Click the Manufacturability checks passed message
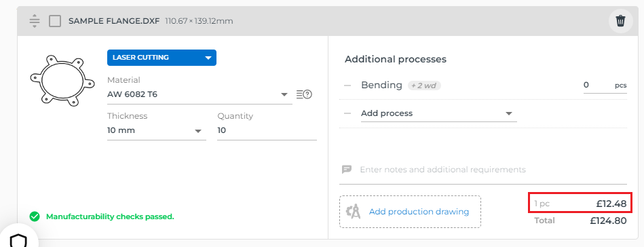 tap(110, 216)
